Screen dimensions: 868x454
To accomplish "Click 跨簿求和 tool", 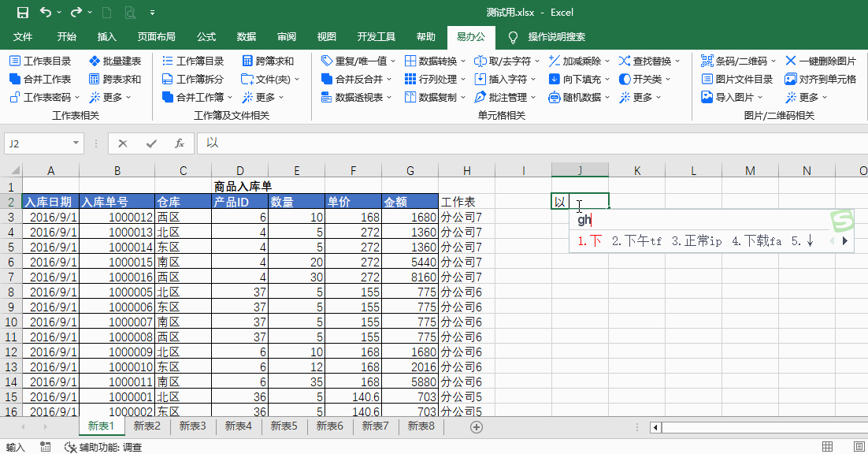I will [x=268, y=61].
